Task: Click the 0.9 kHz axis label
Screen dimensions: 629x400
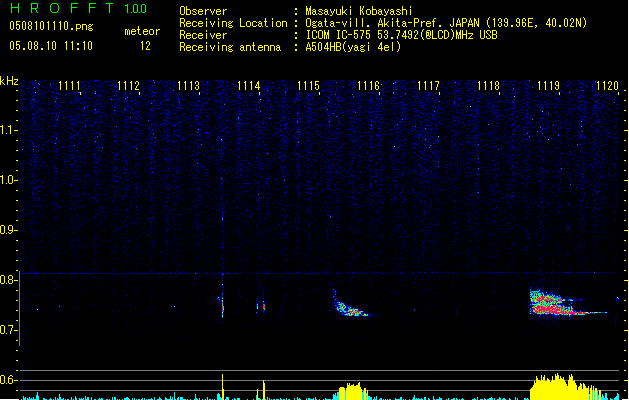Action: coord(9,230)
